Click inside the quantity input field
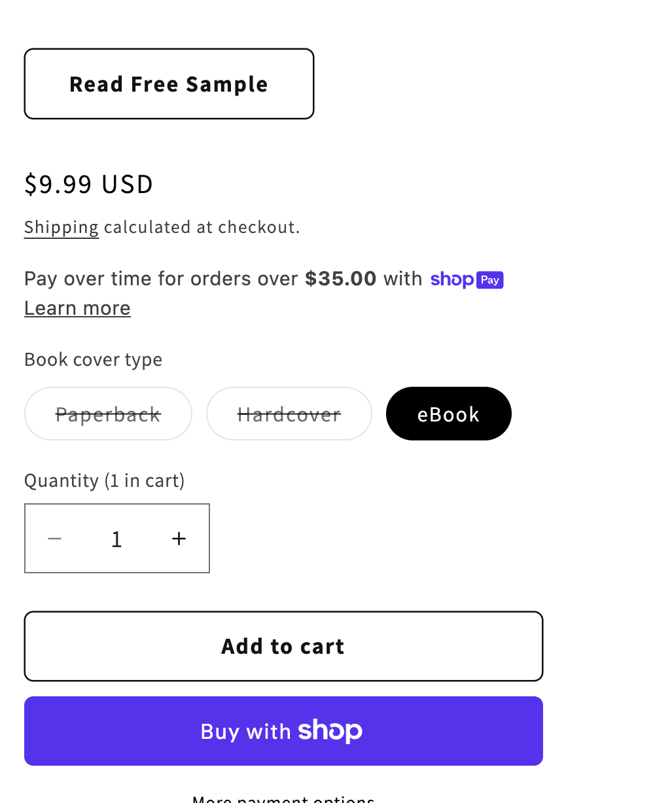The height and width of the screenshot is (803, 672). tap(116, 538)
